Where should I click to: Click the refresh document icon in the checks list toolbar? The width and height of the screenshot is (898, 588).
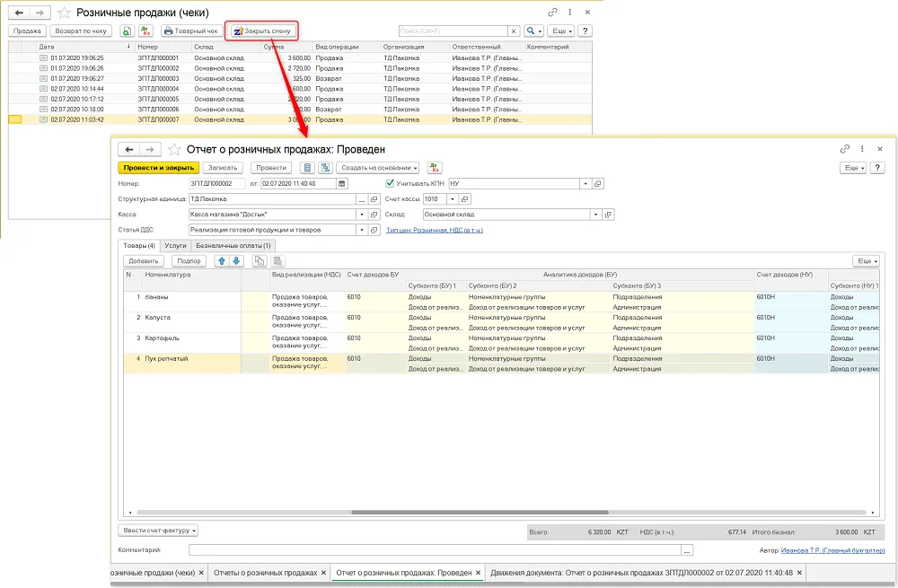pyautogui.click(x=127, y=31)
